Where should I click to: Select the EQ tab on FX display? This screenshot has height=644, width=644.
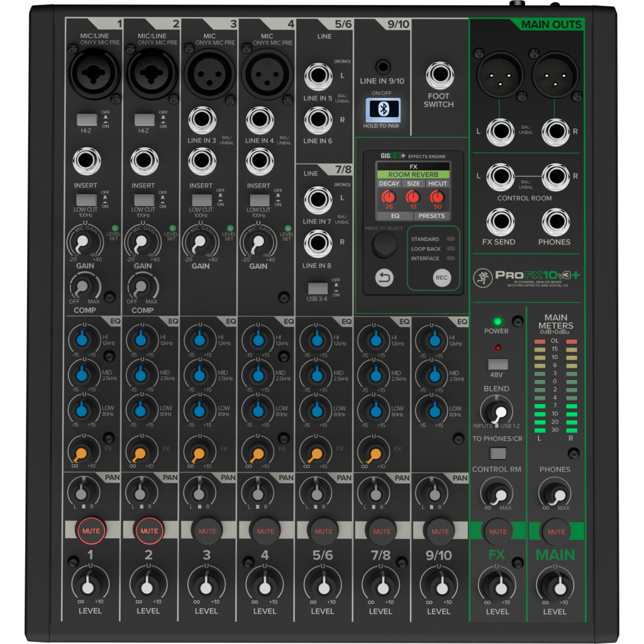click(389, 216)
